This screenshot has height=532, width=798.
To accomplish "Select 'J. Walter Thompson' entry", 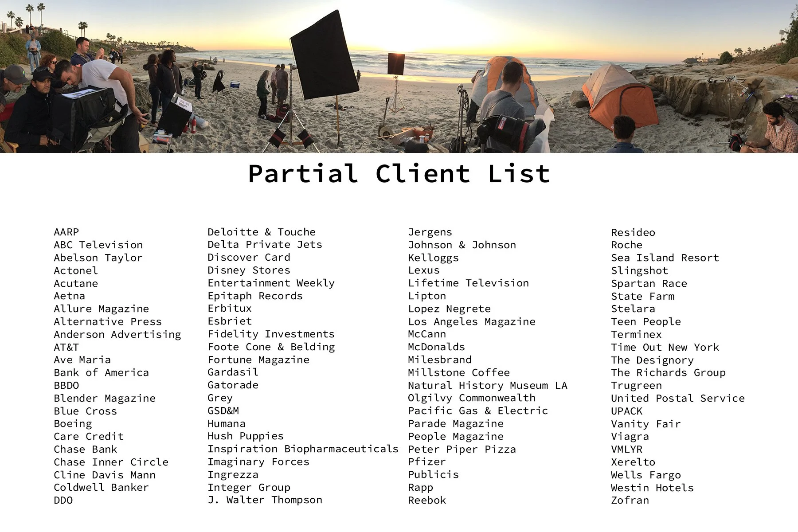I will [x=265, y=500].
